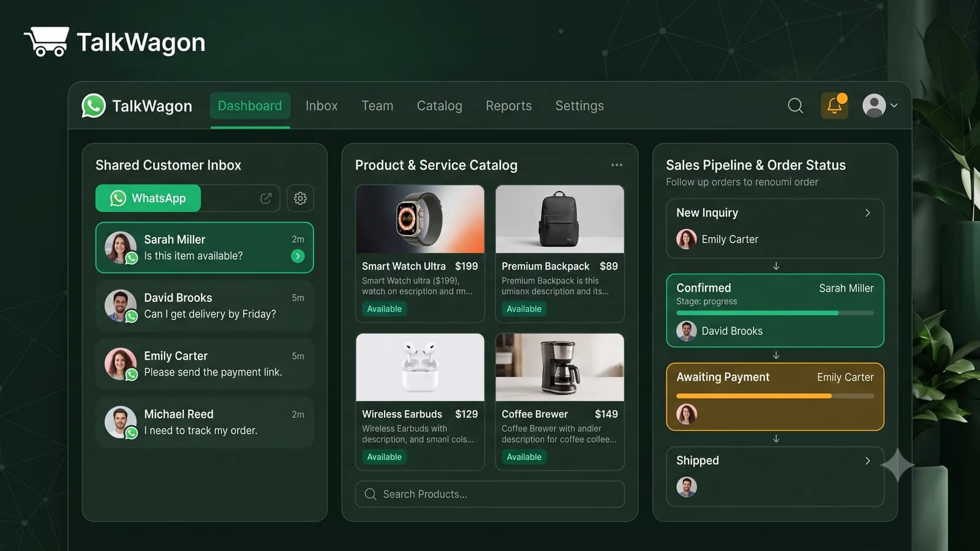
Task: Click the Awaiting Payment progress bar
Action: [x=775, y=396]
